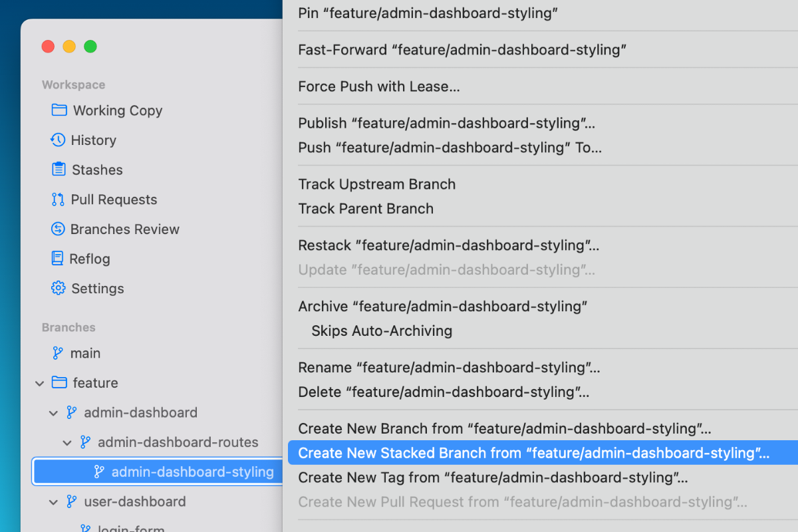The width and height of the screenshot is (798, 532).
Task: Collapse the user-dashboard branch chevron
Action: [53, 502]
